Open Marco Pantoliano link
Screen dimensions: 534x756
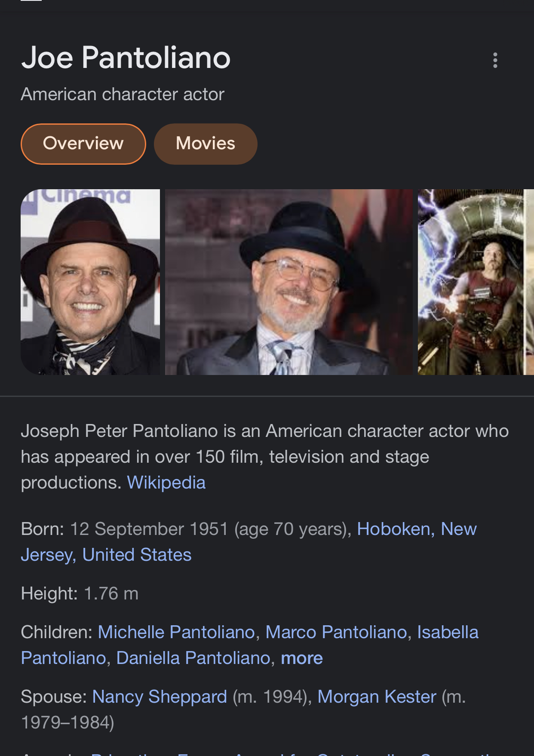pos(336,632)
